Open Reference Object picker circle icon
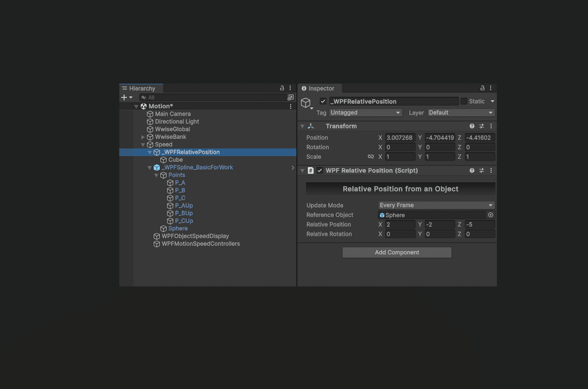 490,215
